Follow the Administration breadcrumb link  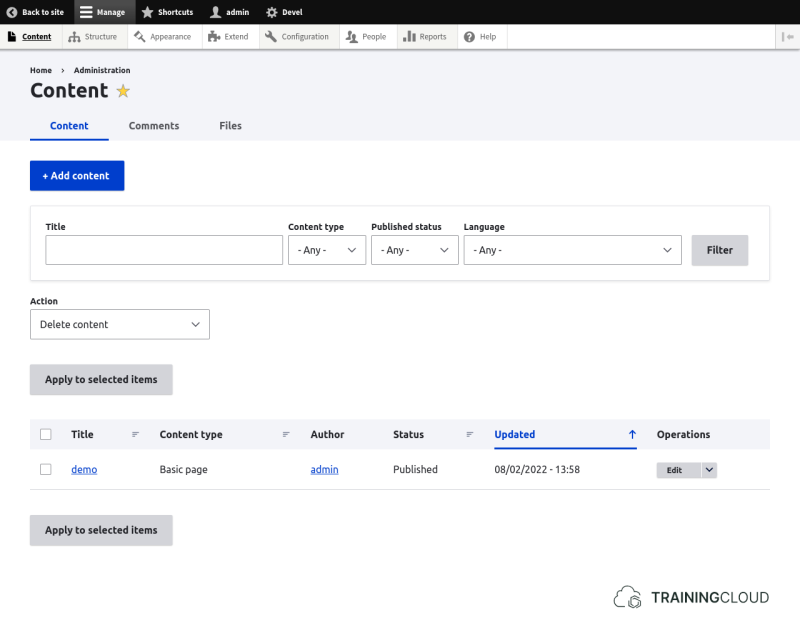point(102,70)
